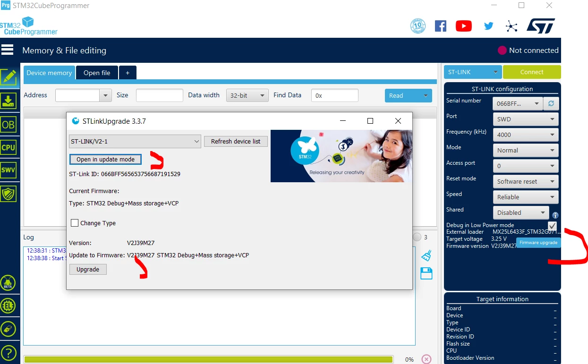Expand the Reset mode dropdown
The image size is (588, 364).
[526, 181]
